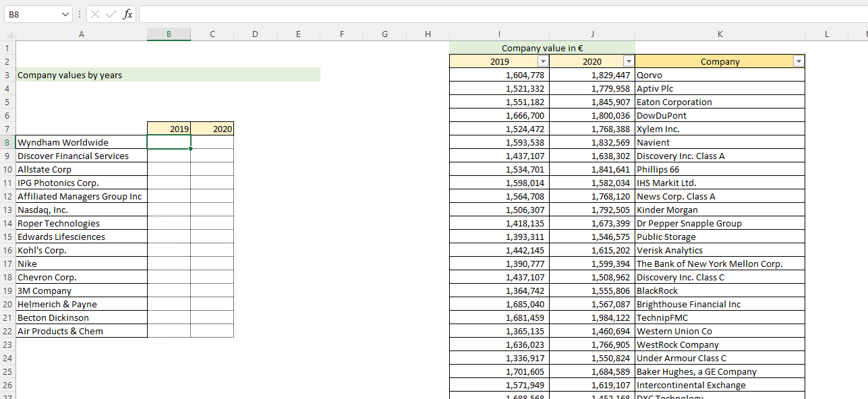Viewport: 868px width, 399px height.
Task: Click the 1,604,778 value in Qorvo's row
Action: click(x=500, y=75)
